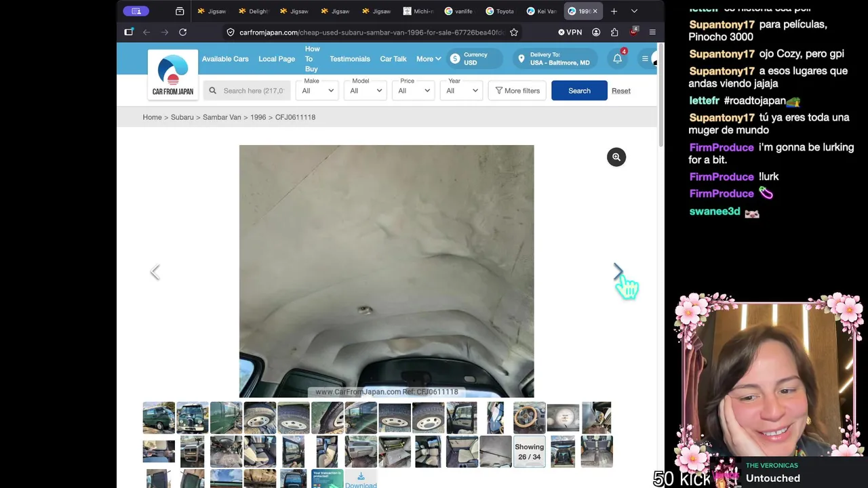Switch to the Michi tab

coord(418,11)
